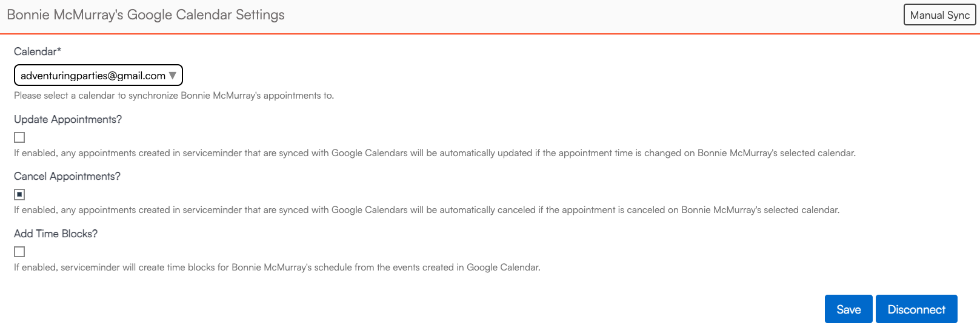The image size is (980, 328).
Task: Click the "Add Time Blocks?" label text
Action: (x=56, y=234)
